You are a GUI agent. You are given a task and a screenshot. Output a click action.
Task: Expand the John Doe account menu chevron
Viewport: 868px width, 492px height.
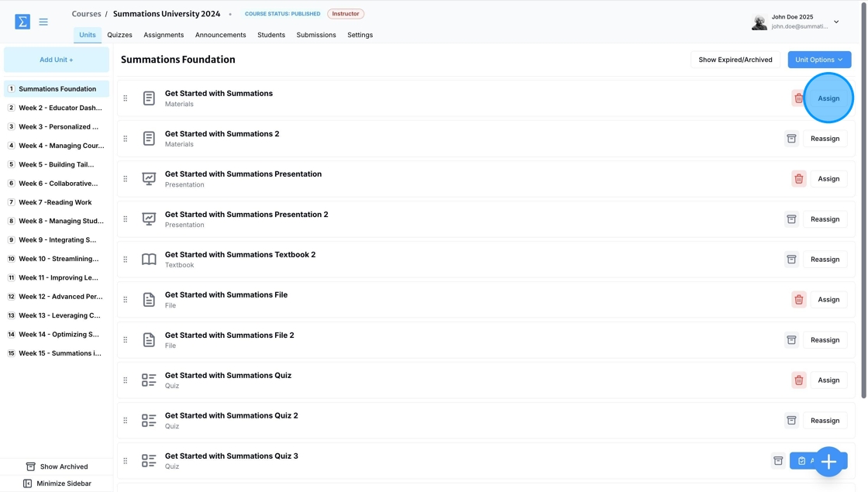tap(836, 22)
